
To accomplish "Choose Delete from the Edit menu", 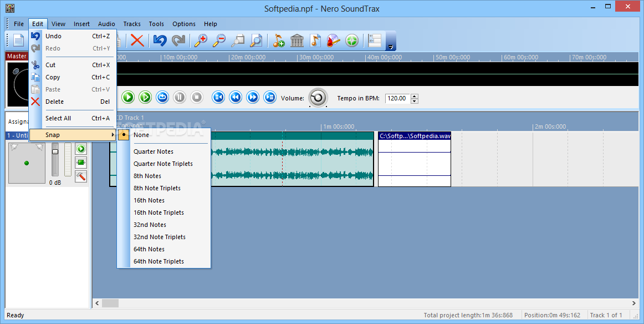I will tap(73, 102).
